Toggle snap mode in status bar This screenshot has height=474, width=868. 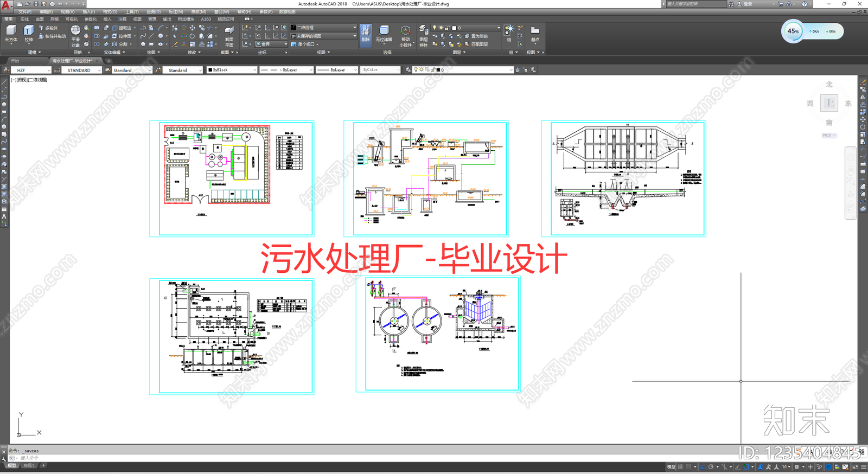688,466
